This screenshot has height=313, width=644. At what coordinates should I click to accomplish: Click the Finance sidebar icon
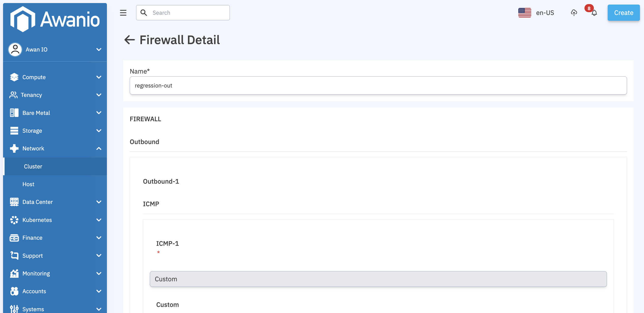pyautogui.click(x=14, y=238)
